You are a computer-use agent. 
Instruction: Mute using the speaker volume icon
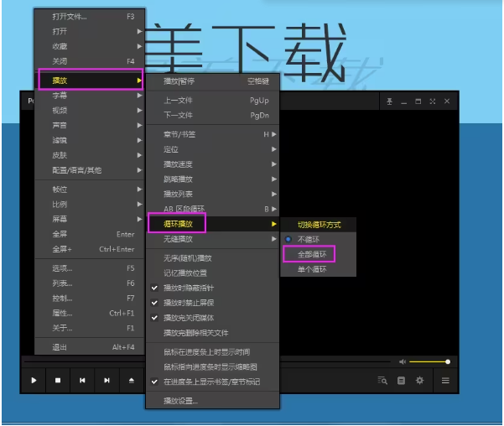[x=403, y=361]
